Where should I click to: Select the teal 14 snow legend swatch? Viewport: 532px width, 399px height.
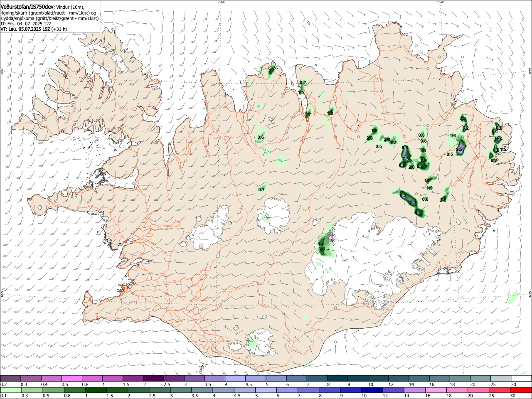point(419,378)
